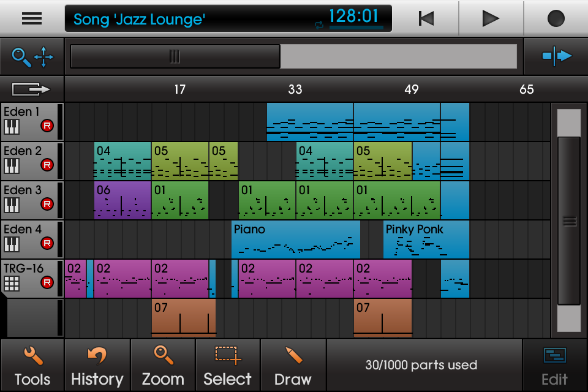Select first orange 07 part on bottom track

point(184,318)
